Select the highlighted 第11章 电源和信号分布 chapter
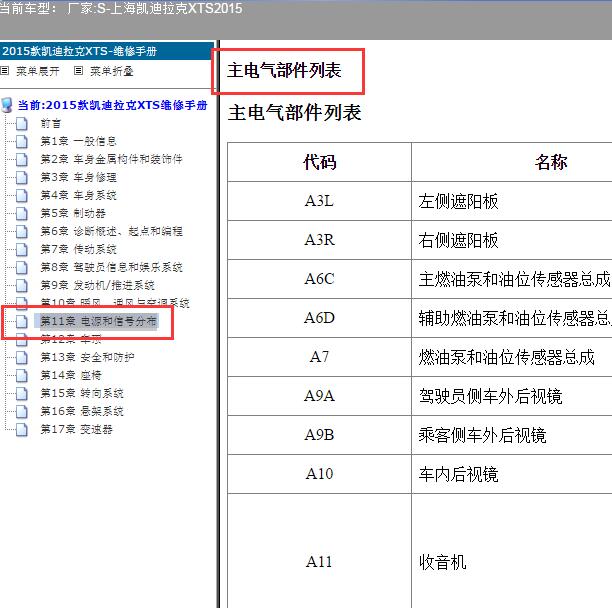The image size is (612, 608). (x=98, y=321)
